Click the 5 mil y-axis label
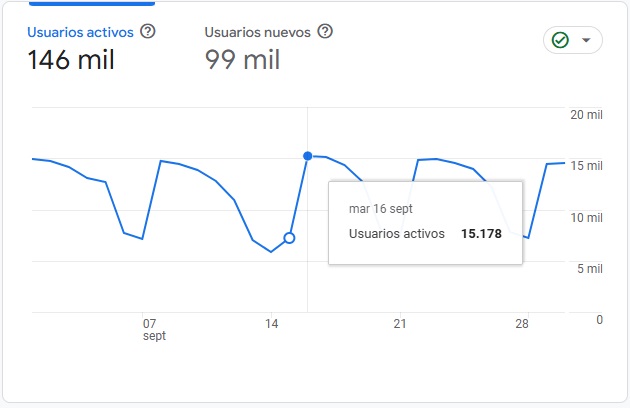 589,268
